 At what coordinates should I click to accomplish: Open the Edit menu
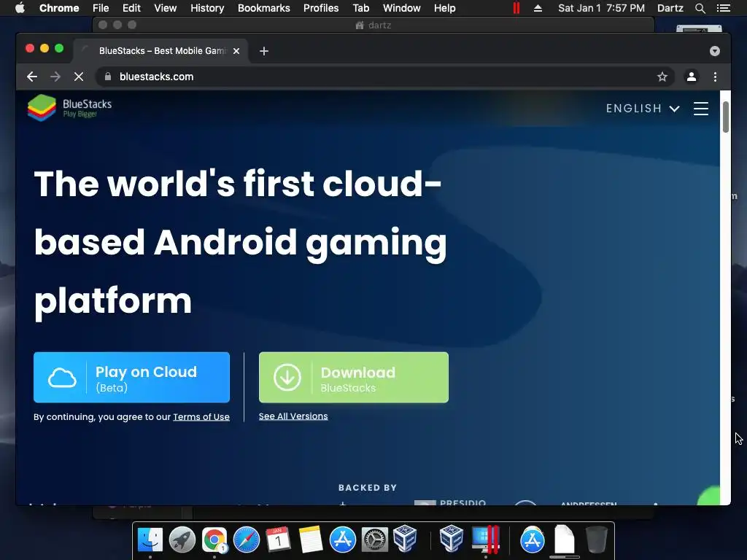pyautogui.click(x=131, y=8)
